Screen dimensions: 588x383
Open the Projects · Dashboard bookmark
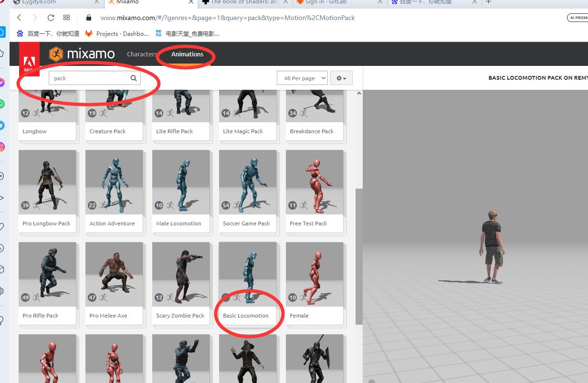(117, 33)
